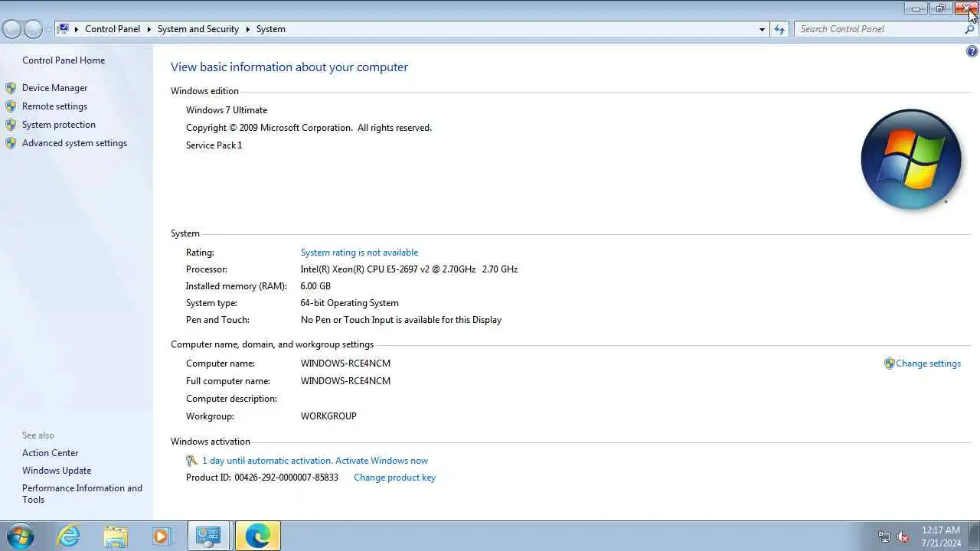Open Action Center under See also
This screenshot has width=980, height=551.
[x=50, y=453]
